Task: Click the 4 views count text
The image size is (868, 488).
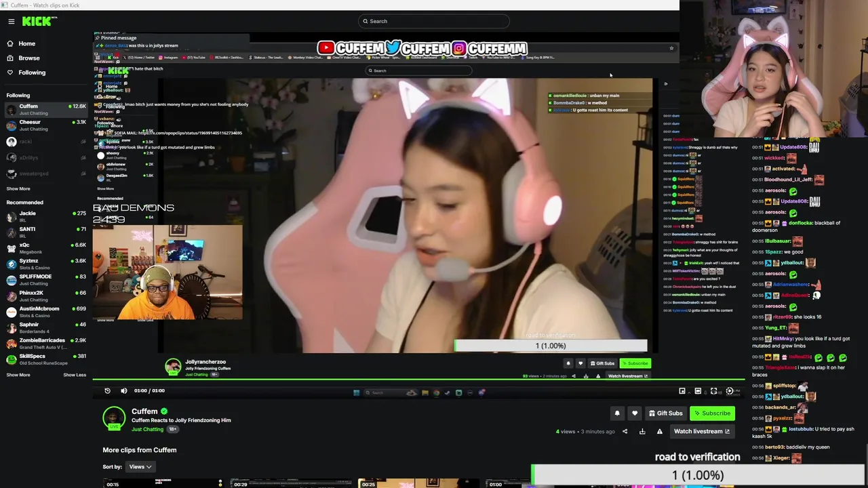Action: (x=566, y=432)
